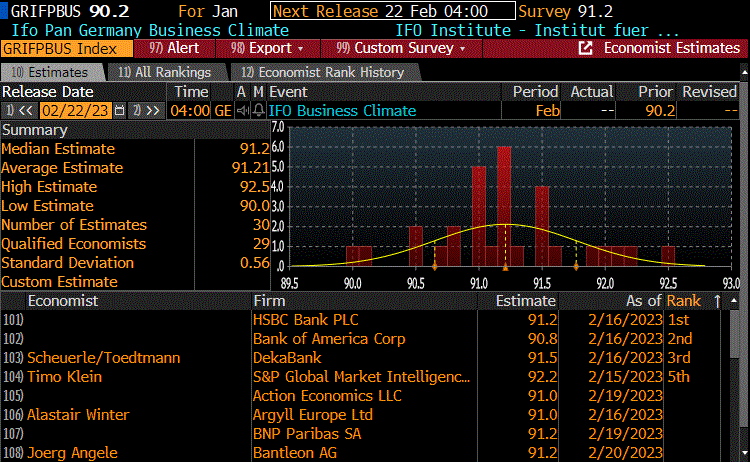Click the median marker on the chart axis
Image resolution: width=750 pixels, height=462 pixels.
[x=505, y=268]
